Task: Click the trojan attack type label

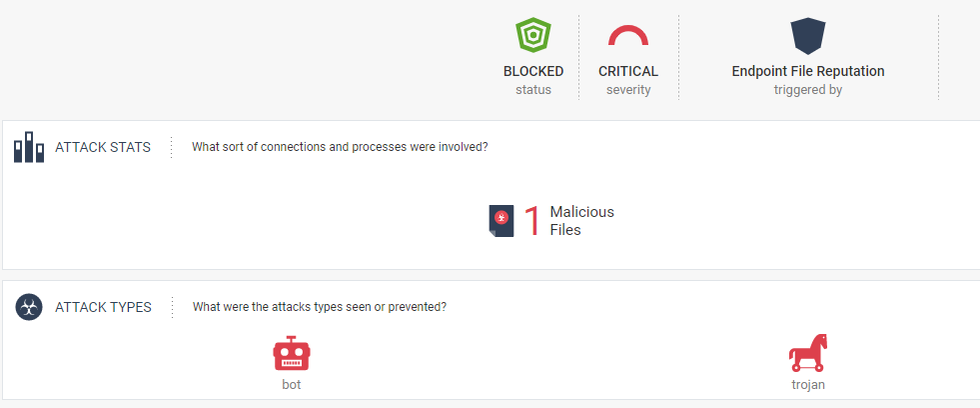Action: pos(808,384)
